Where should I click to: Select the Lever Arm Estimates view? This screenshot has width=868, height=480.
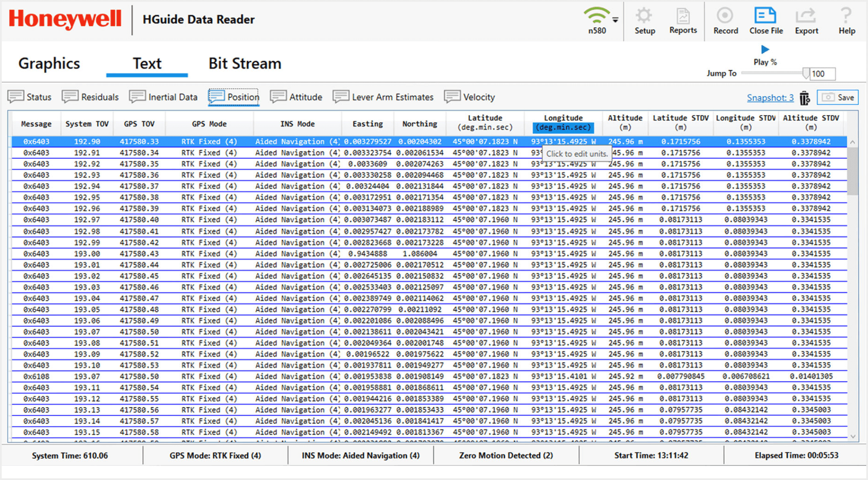(383, 97)
